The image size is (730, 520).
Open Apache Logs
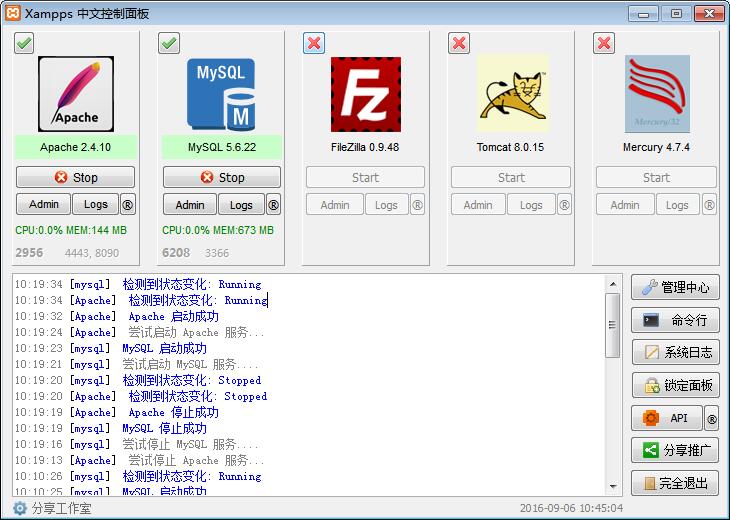click(95, 204)
